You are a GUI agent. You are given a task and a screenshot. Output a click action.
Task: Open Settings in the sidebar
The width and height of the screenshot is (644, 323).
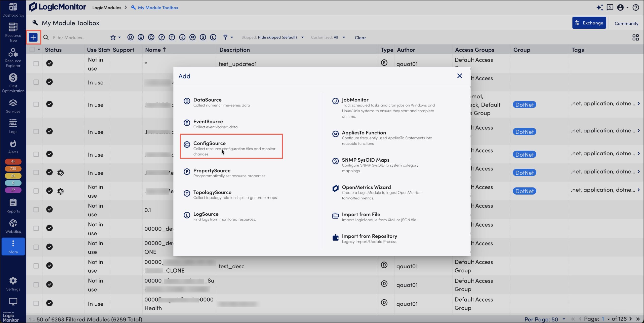point(13,284)
